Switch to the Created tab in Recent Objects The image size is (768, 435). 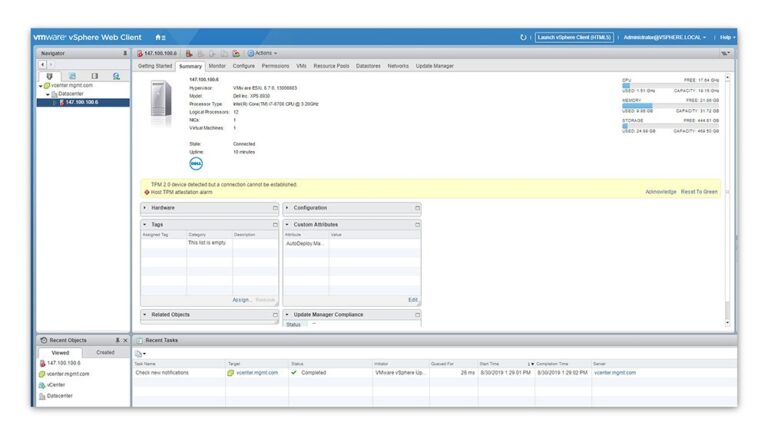pyautogui.click(x=105, y=352)
